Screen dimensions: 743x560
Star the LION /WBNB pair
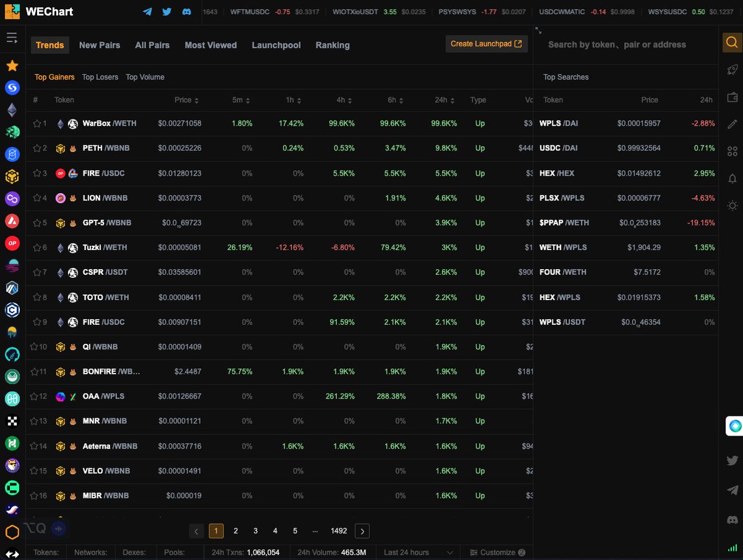[x=37, y=198]
